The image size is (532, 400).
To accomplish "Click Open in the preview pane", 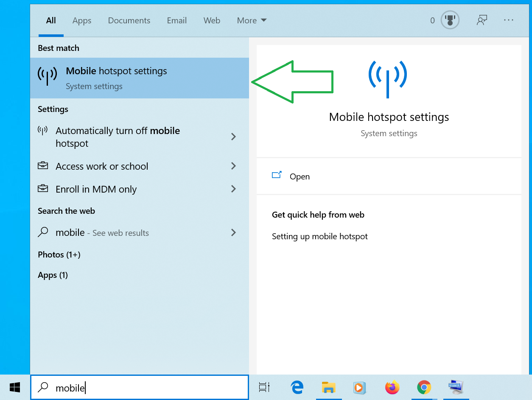I will click(300, 176).
